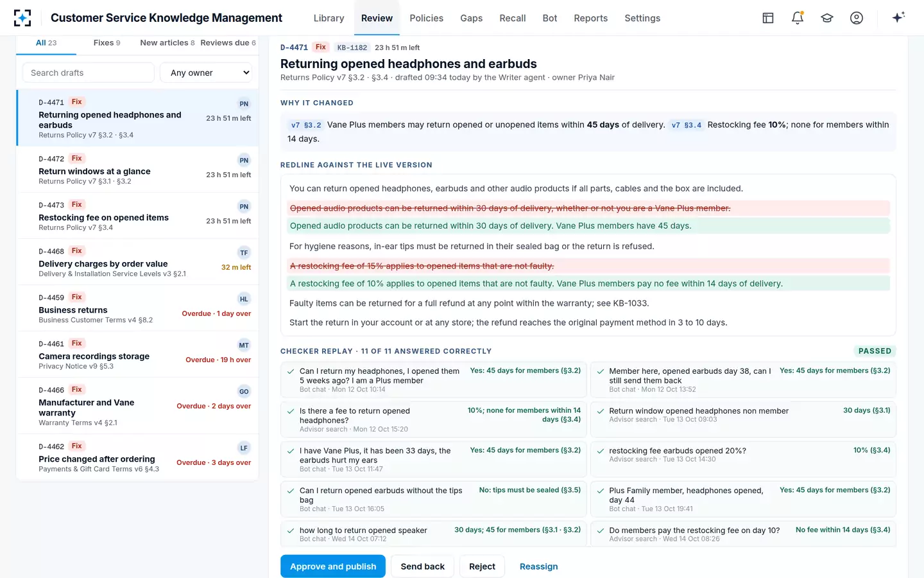Filter drafts by Reviews due 6

pyautogui.click(x=228, y=43)
